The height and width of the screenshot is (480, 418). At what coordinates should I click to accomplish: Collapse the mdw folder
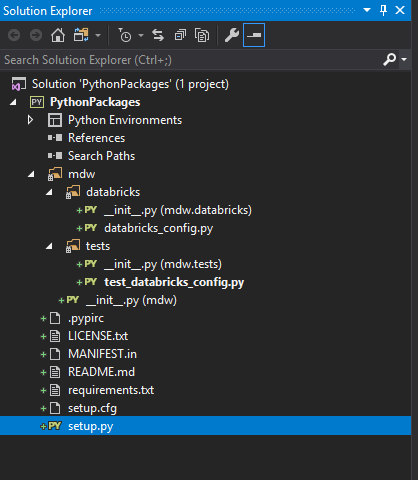tap(31, 174)
